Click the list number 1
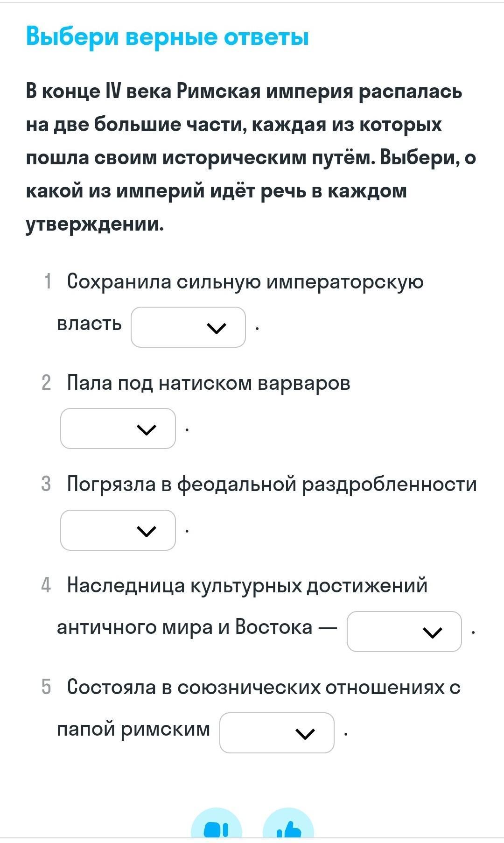This screenshot has height=843, width=504. coord(47,281)
